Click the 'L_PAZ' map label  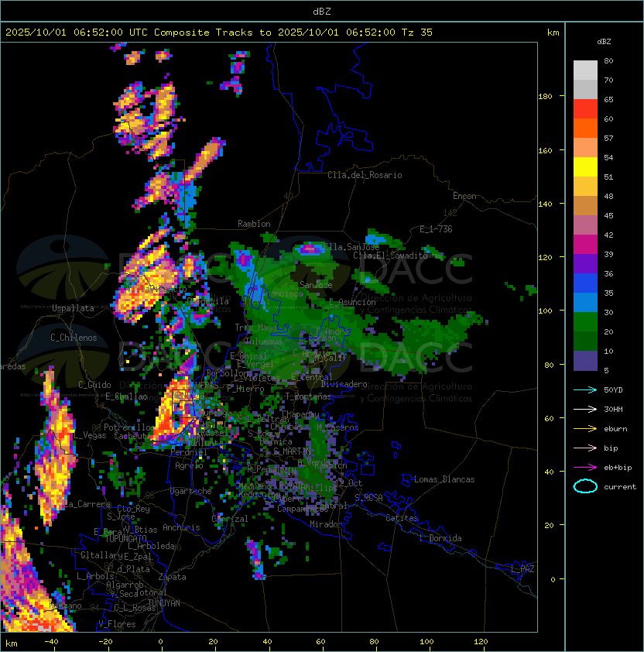[522, 569]
